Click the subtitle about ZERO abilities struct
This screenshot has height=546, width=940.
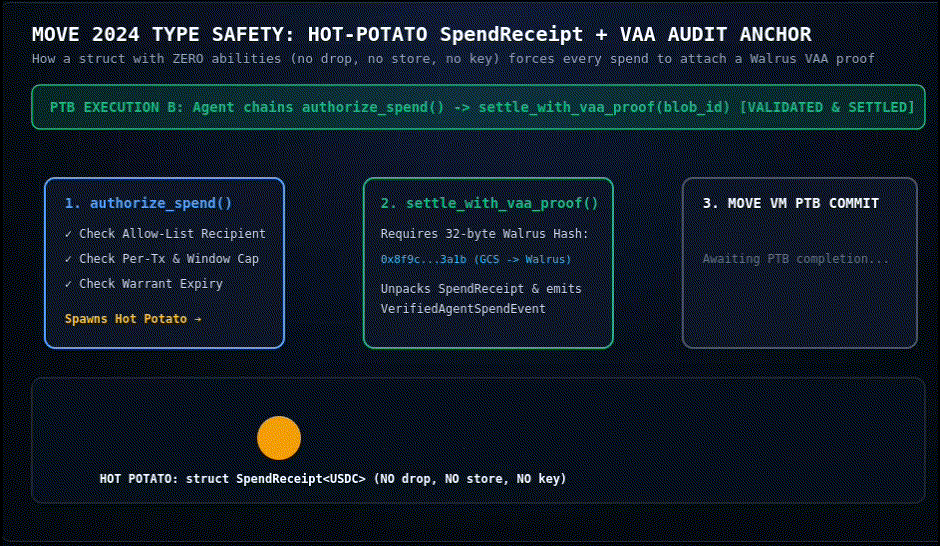point(453,59)
